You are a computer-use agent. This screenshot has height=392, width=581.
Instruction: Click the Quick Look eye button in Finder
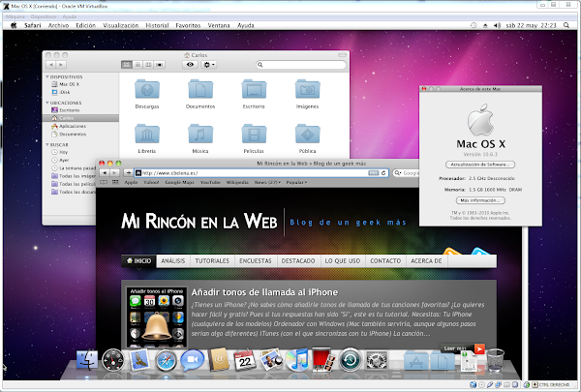coord(190,64)
